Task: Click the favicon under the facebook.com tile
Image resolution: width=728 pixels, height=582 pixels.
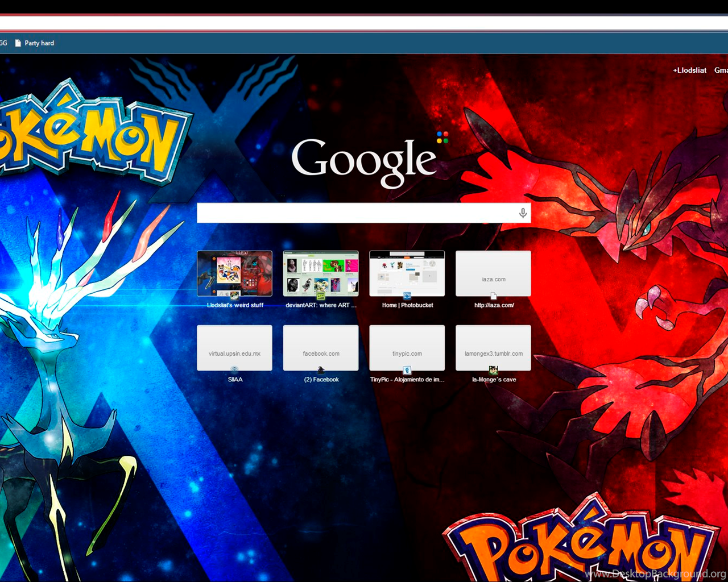Action: 321,370
